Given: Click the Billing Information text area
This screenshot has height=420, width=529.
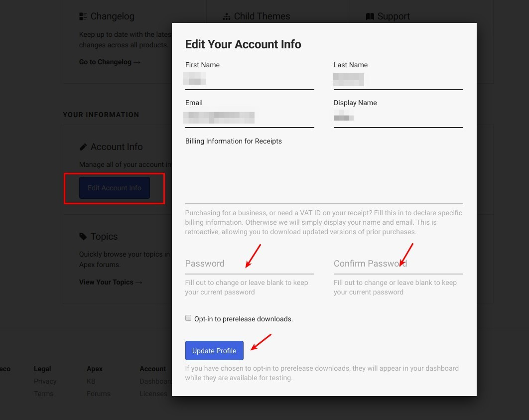Looking at the screenshot, I should click(x=324, y=175).
